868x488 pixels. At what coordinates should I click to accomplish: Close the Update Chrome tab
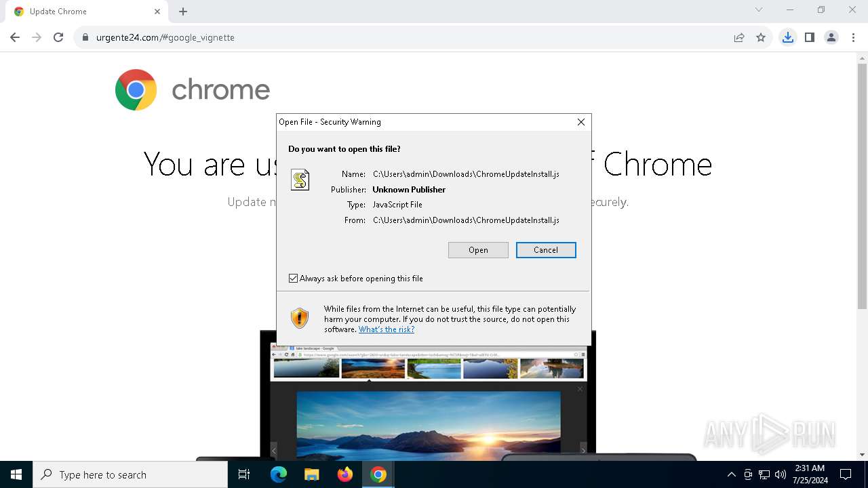157,12
